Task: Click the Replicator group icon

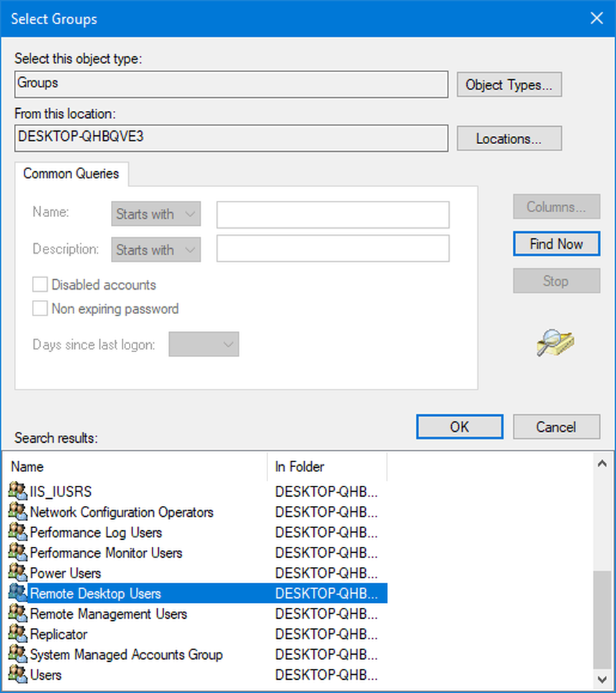Action: pyautogui.click(x=17, y=634)
